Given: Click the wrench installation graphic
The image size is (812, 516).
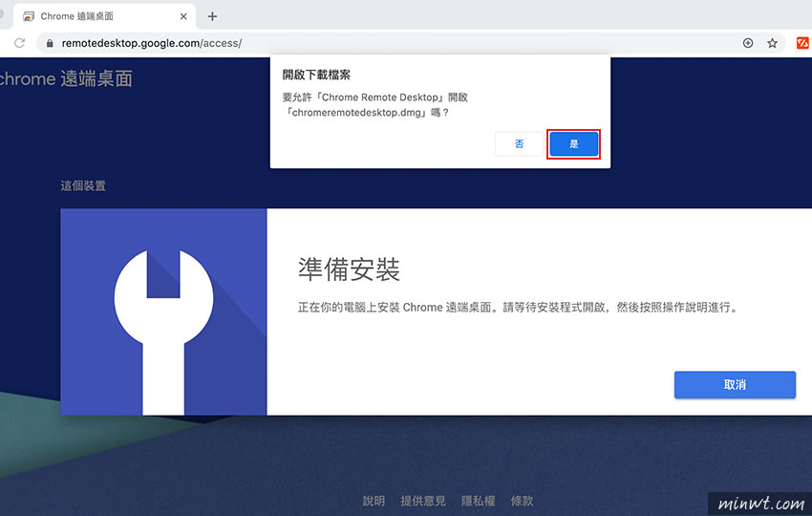Looking at the screenshot, I should (x=163, y=312).
